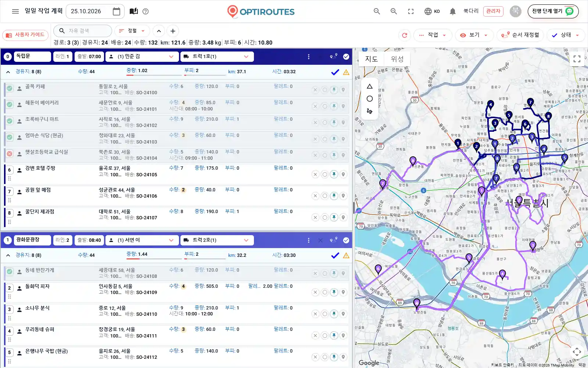Switch to the 지도 map tab
This screenshot has width=588, height=368.
pos(371,59)
